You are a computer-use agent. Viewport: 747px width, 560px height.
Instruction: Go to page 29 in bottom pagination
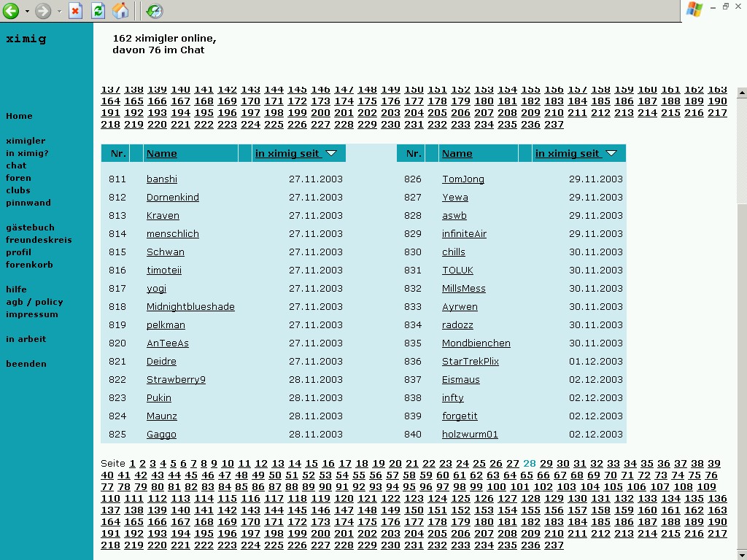point(546,464)
